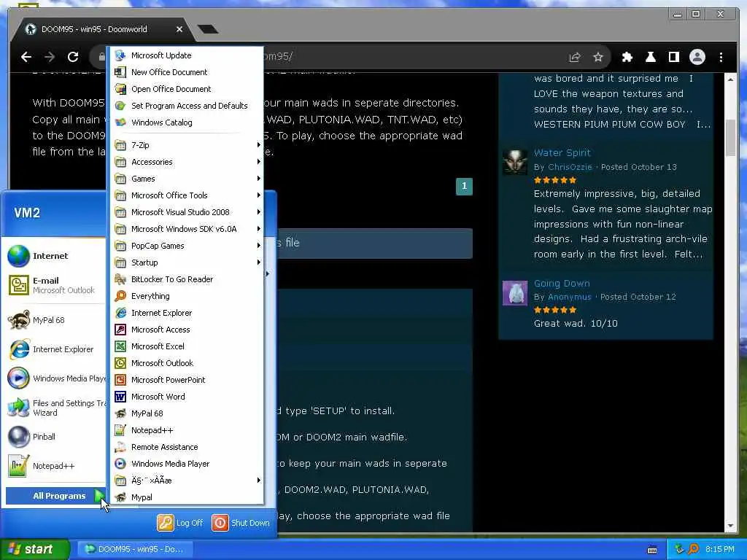Toggle the browser side panel icon
The image size is (747, 560).
click(673, 57)
